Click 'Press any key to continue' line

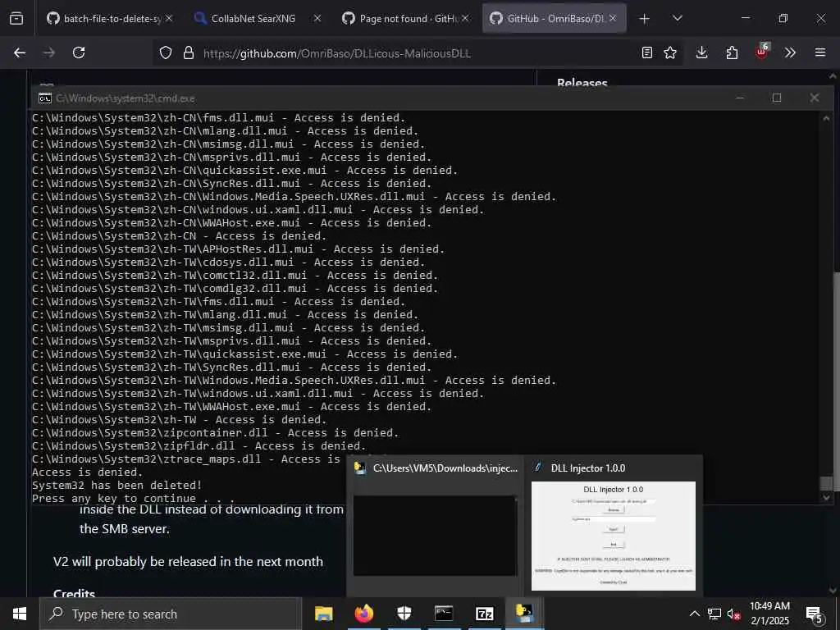(x=134, y=498)
